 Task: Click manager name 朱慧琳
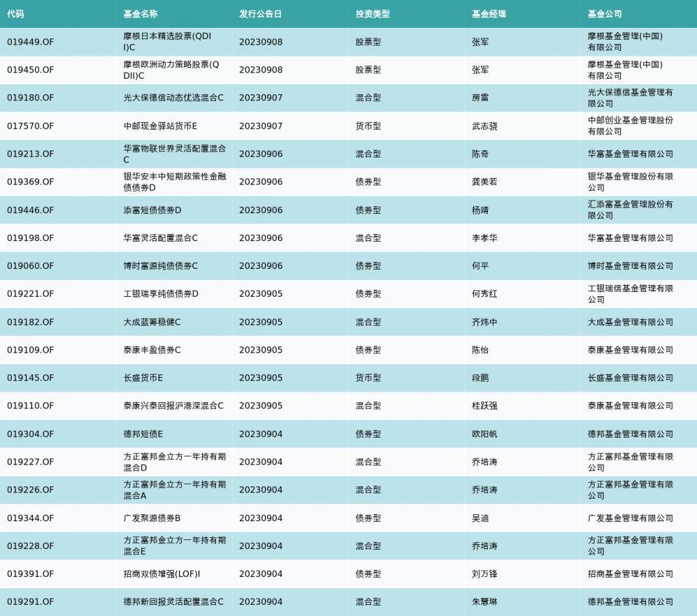[484, 602]
